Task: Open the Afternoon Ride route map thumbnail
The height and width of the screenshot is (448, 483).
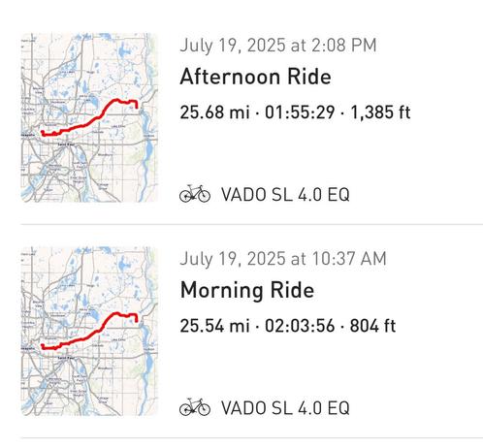Action: point(89,117)
